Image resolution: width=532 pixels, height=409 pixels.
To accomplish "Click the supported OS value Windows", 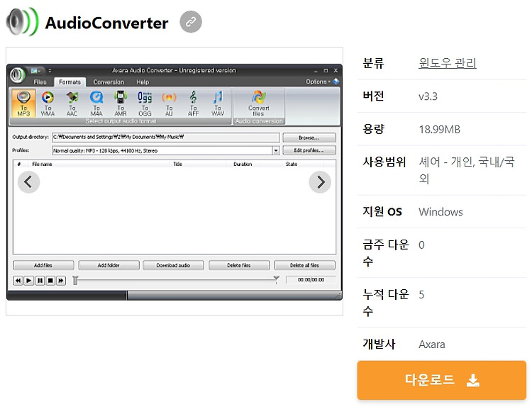I will point(440,212).
